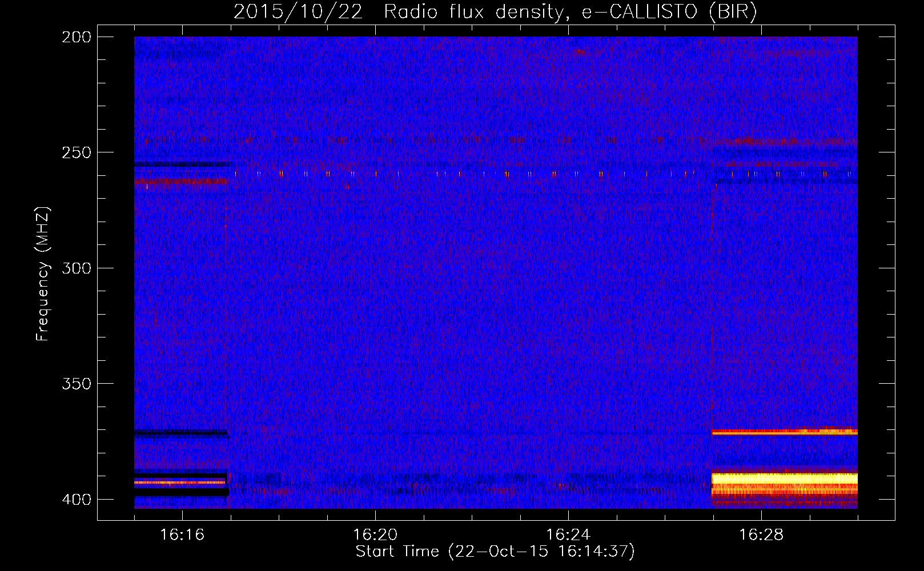Screen dimensions: 924x571
Task: Click the orange stripe near 393 MHz at left edge
Action: pyautogui.click(x=180, y=482)
